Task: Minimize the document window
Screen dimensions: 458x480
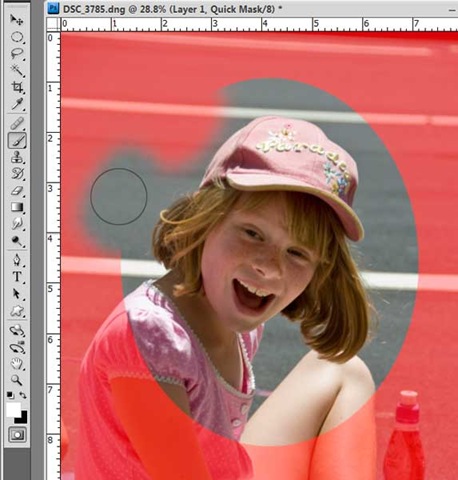Action: [452, 10]
